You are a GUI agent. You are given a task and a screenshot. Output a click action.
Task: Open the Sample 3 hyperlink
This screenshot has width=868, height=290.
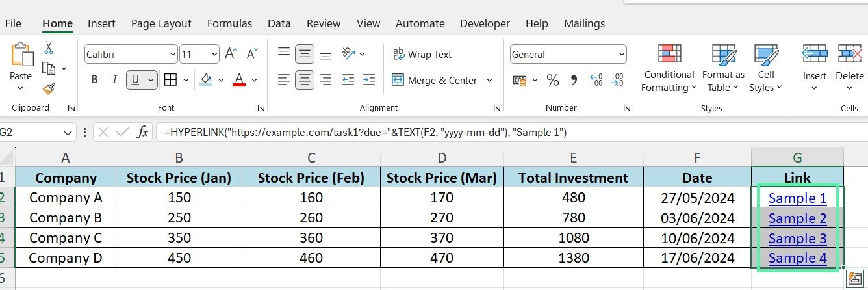pos(797,238)
